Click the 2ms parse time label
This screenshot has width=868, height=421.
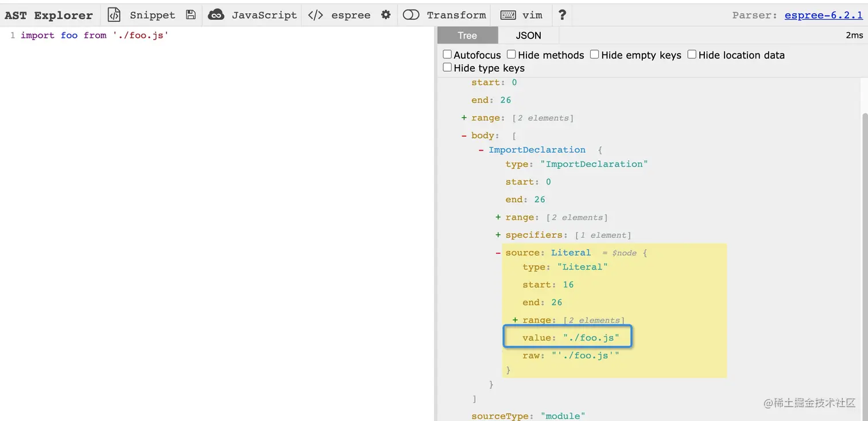pyautogui.click(x=854, y=36)
